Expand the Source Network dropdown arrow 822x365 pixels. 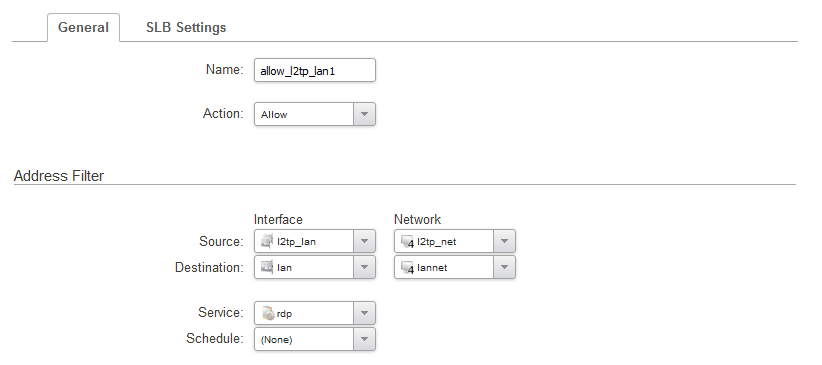point(504,241)
